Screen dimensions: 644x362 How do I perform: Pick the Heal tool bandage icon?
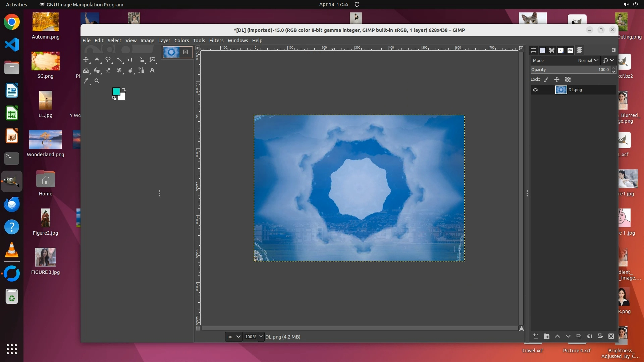(x=119, y=70)
